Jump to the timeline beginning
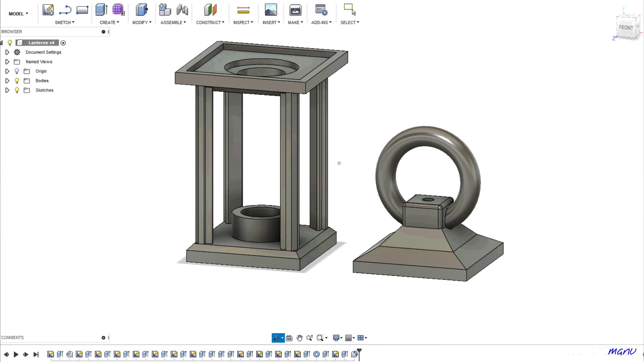This screenshot has width=644, height=362. [6, 354]
